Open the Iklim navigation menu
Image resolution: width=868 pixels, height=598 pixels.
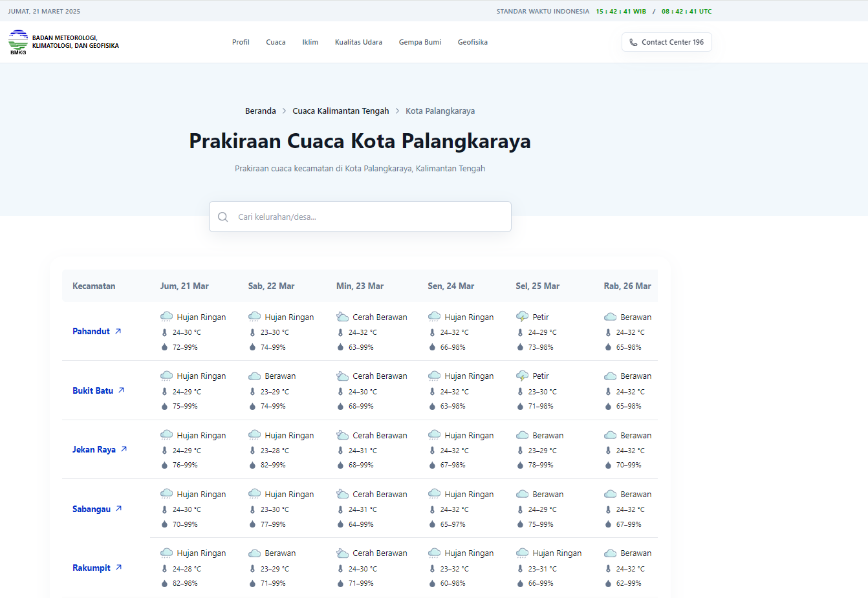tap(310, 42)
